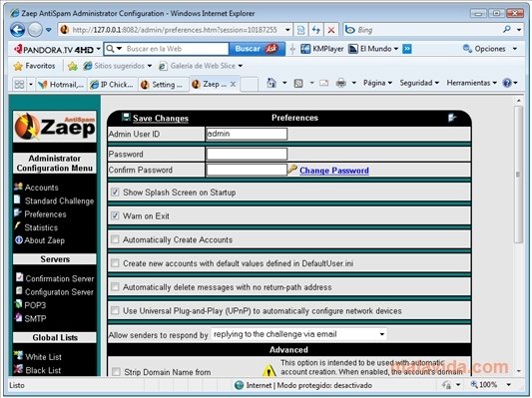
Task: Click the Admin User ID input field
Action: tap(247, 134)
